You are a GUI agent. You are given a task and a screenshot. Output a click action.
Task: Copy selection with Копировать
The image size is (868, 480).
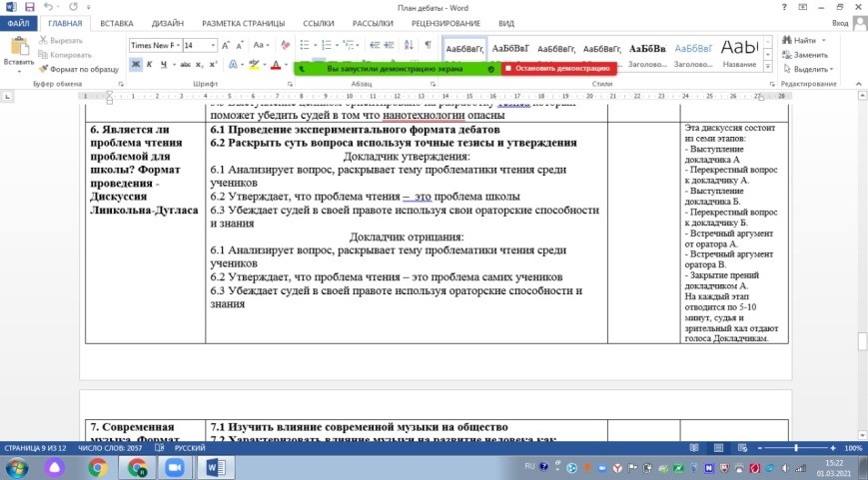point(65,55)
